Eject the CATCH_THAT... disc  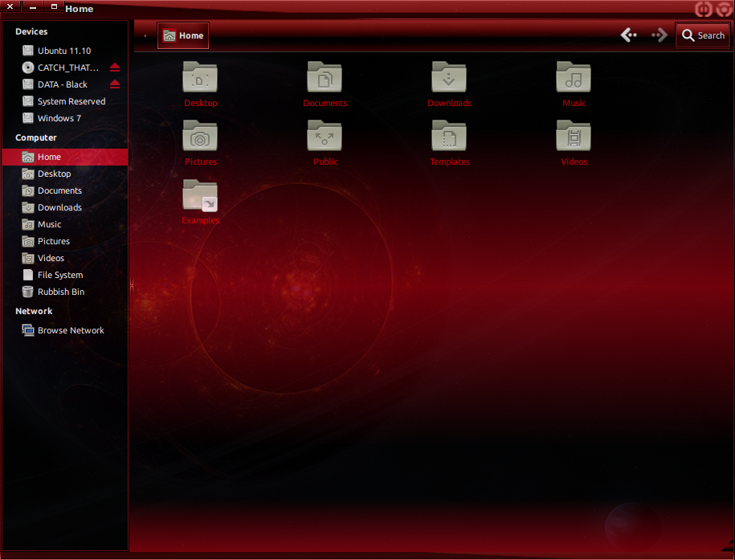[x=115, y=67]
